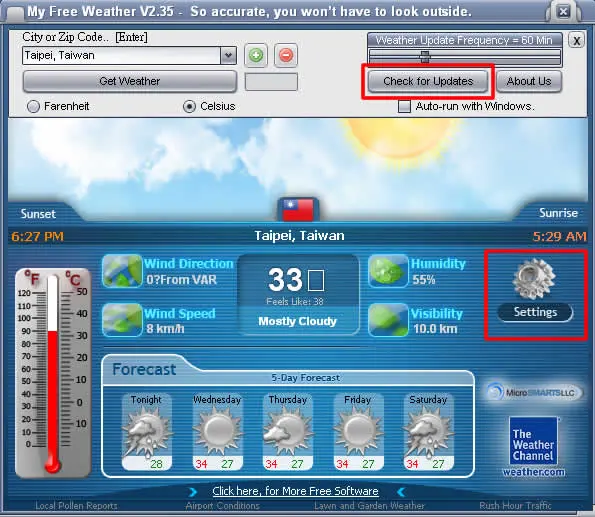Click the Visibility icon
This screenshot has width=595, height=517.
pos(388,320)
